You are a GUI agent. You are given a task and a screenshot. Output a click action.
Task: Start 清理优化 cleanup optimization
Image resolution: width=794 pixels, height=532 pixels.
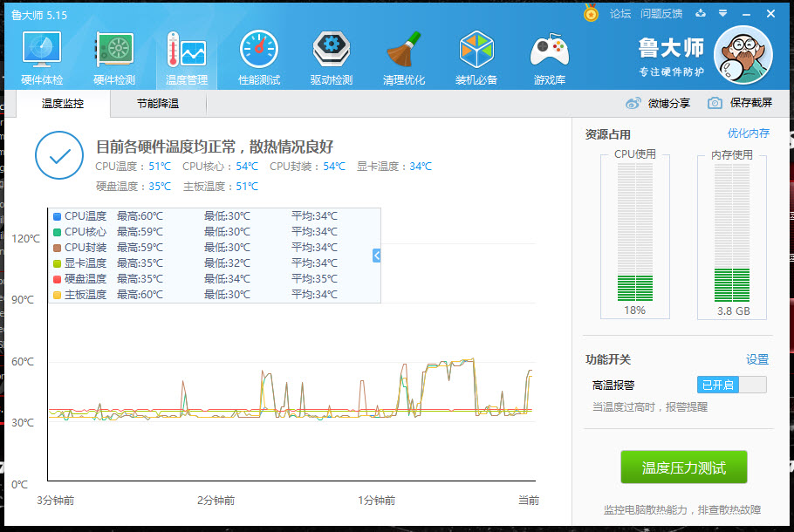tap(403, 55)
